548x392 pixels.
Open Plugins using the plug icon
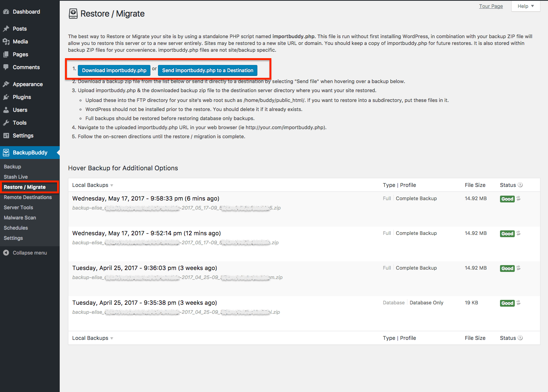point(6,97)
